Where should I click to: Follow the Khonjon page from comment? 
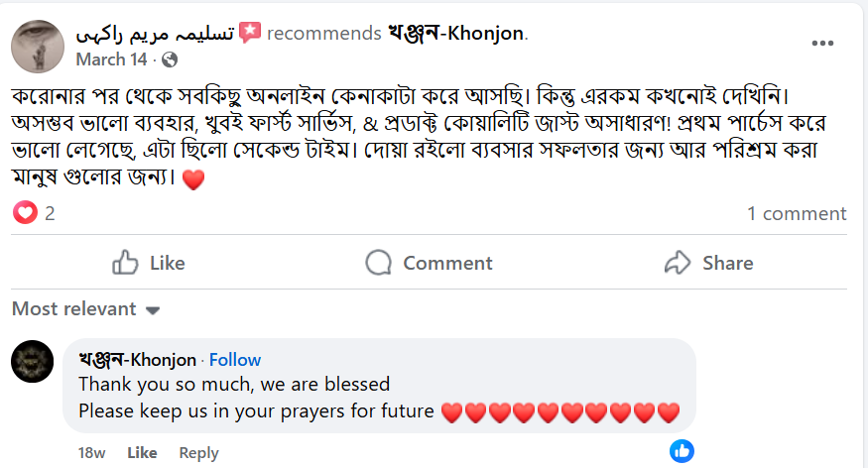coord(235,359)
